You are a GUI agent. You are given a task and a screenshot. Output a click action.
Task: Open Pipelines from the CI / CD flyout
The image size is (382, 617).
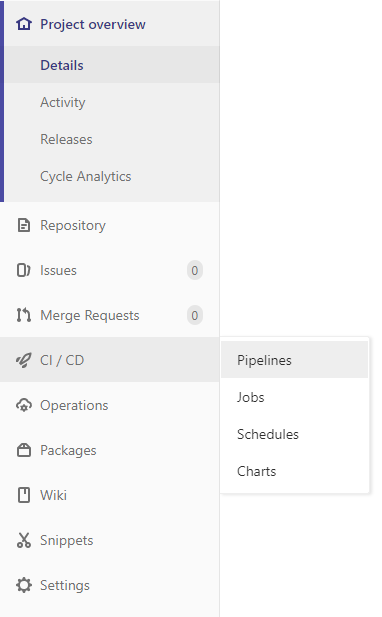pyautogui.click(x=295, y=360)
